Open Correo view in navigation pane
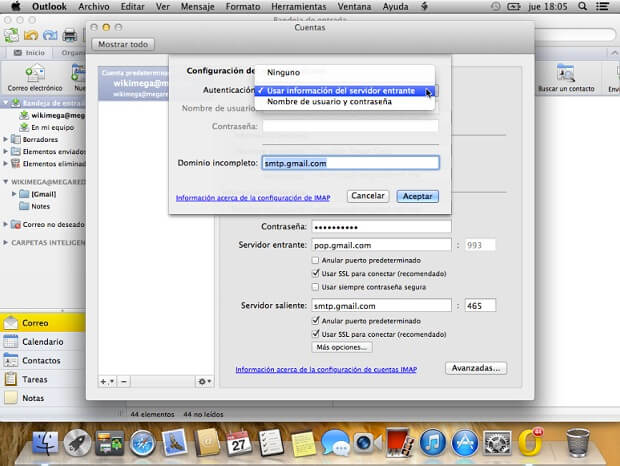 (43, 323)
